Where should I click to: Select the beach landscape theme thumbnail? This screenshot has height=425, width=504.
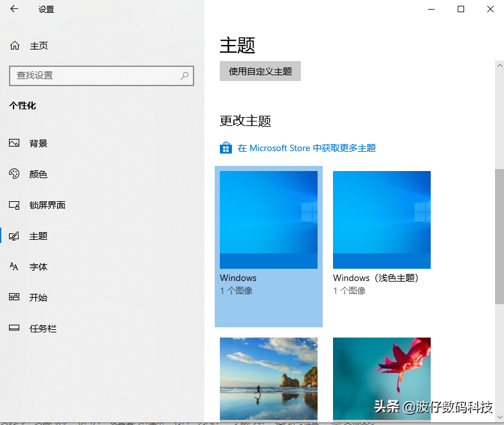click(x=269, y=378)
